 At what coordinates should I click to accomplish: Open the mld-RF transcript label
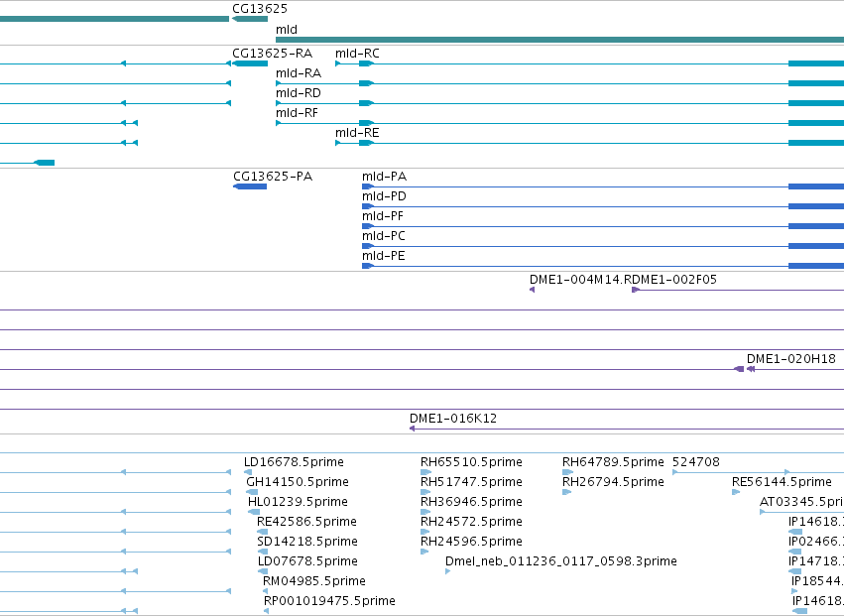point(297,113)
